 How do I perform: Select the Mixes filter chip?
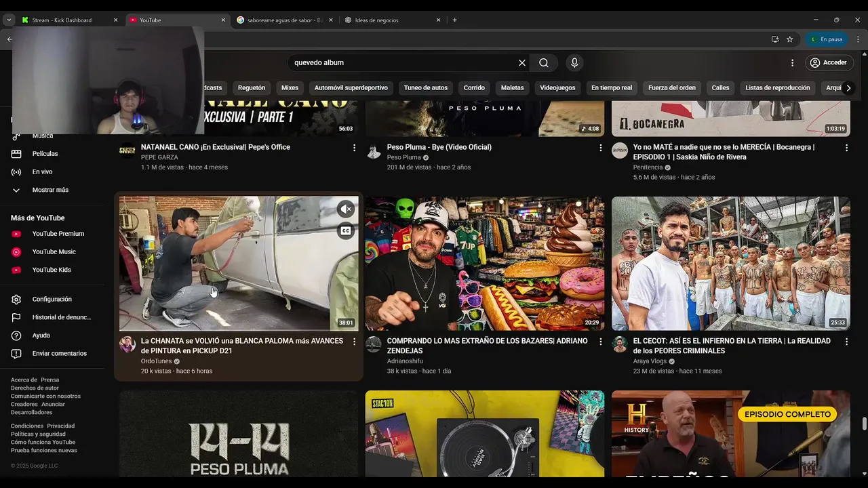(290, 87)
